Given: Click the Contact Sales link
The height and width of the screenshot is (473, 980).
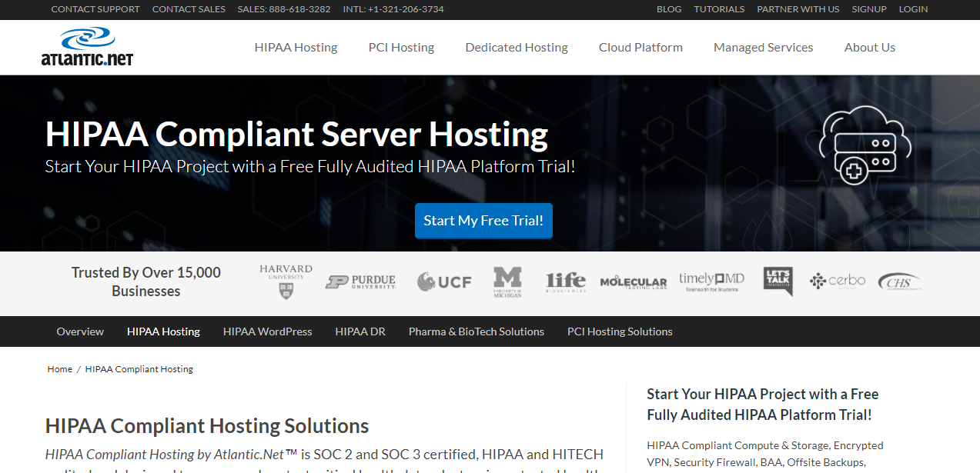Looking at the screenshot, I should [x=189, y=9].
